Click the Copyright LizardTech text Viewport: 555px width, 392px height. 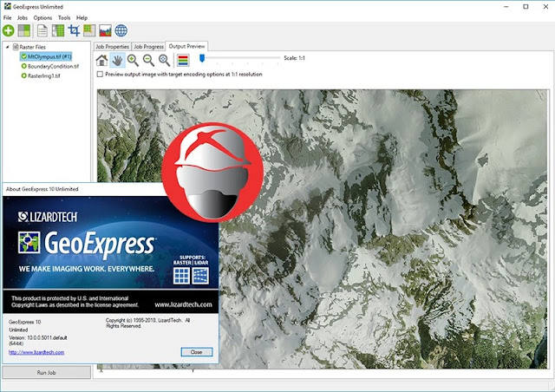tap(148, 323)
